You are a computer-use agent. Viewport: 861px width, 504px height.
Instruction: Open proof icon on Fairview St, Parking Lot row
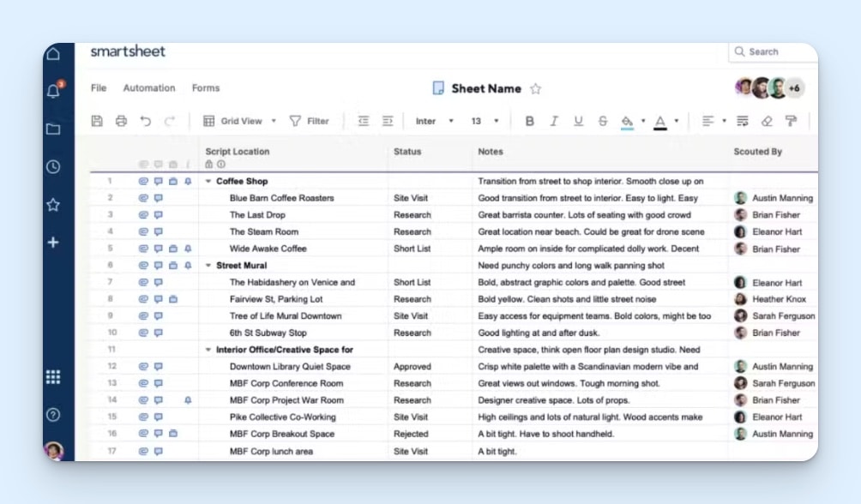(x=173, y=299)
